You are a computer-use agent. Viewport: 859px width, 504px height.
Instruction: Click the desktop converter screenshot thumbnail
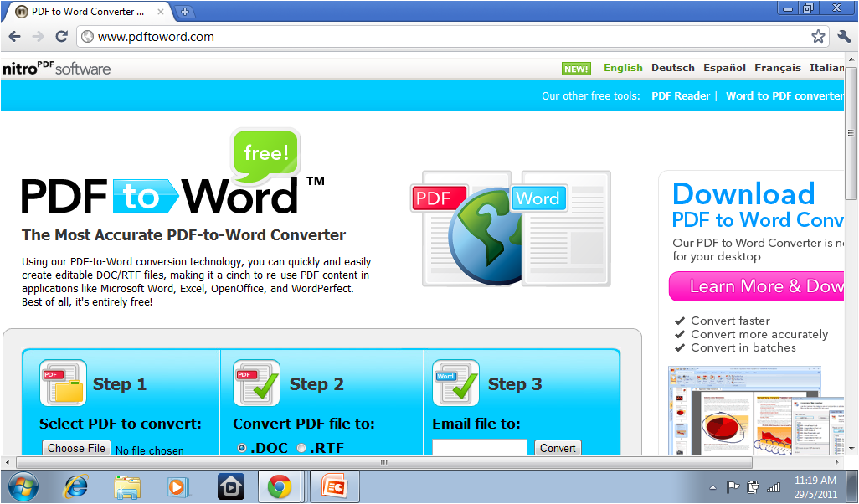[756, 411]
